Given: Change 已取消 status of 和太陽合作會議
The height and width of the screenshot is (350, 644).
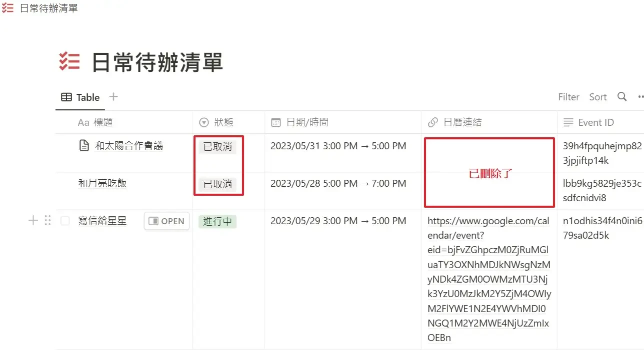Looking at the screenshot, I should click(x=217, y=147).
